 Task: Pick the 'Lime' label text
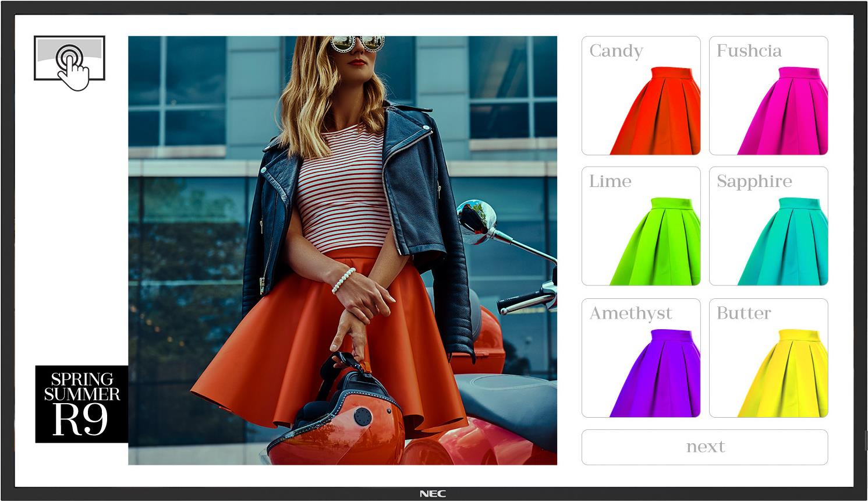[x=610, y=182]
